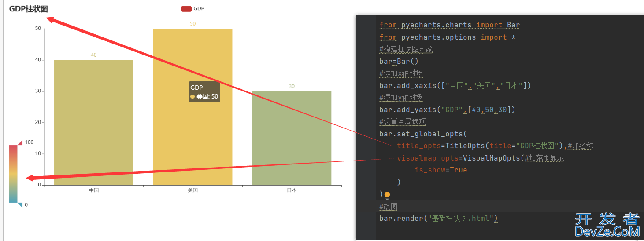
Task: Click the 日本 x-axis label
Action: pos(292,190)
